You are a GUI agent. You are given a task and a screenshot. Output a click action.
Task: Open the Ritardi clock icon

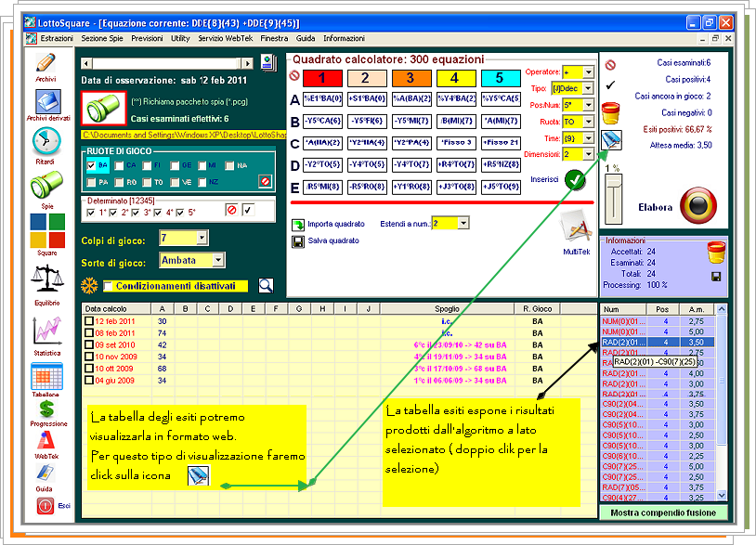coord(46,142)
